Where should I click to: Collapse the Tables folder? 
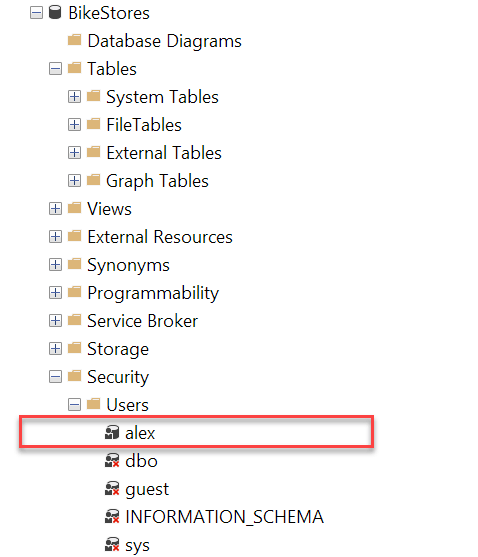click(55, 69)
